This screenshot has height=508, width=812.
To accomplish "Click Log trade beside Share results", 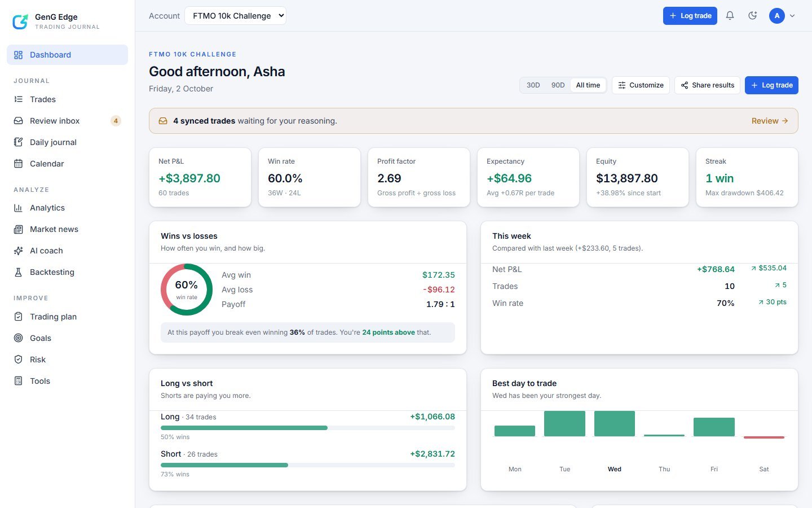I will click(771, 85).
